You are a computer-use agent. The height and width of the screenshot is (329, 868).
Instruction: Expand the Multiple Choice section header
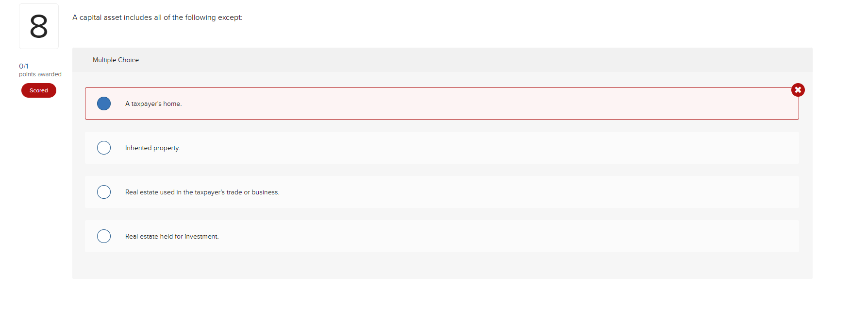[x=116, y=60]
